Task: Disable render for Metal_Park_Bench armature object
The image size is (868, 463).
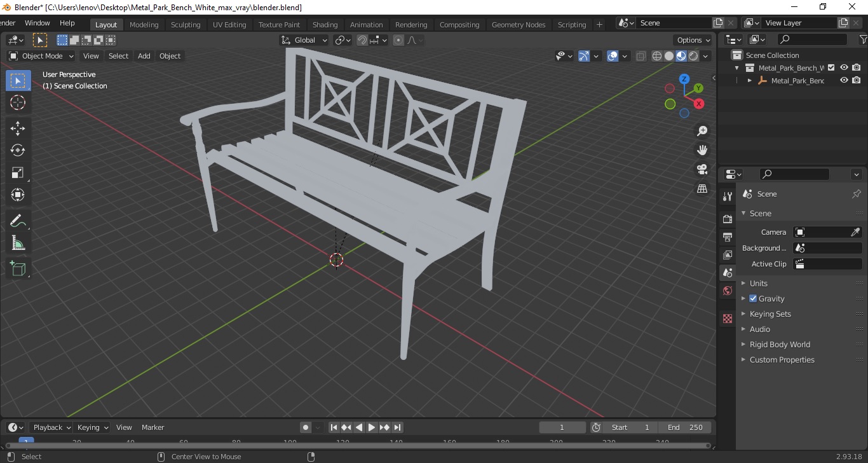Action: [x=857, y=80]
